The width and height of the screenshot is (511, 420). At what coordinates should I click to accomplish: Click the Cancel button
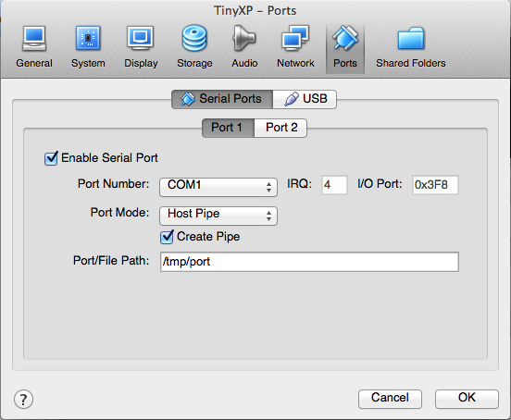coord(390,399)
